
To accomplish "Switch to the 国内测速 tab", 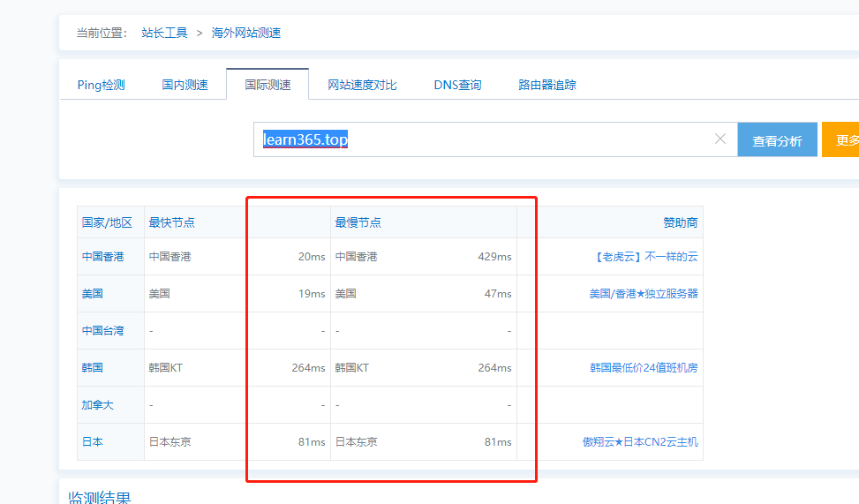I will [x=185, y=85].
